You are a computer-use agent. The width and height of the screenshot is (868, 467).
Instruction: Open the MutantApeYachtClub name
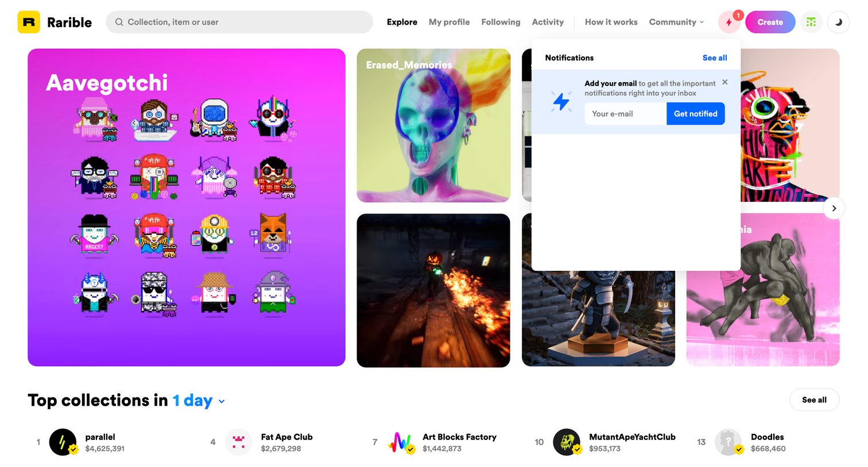coord(632,437)
